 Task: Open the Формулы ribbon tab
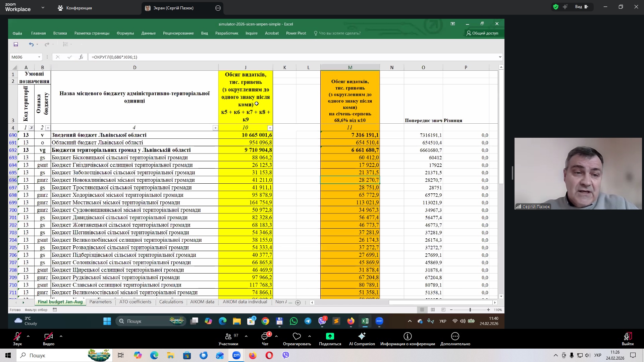click(x=125, y=33)
